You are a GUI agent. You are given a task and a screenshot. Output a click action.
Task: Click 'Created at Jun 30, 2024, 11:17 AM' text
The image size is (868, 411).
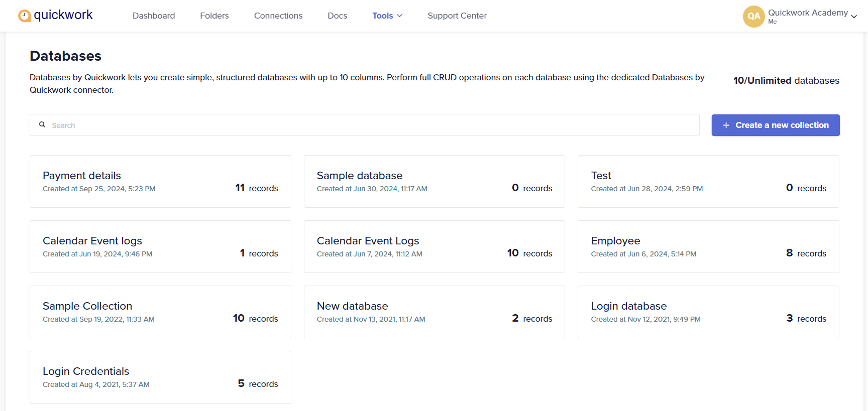[372, 189]
